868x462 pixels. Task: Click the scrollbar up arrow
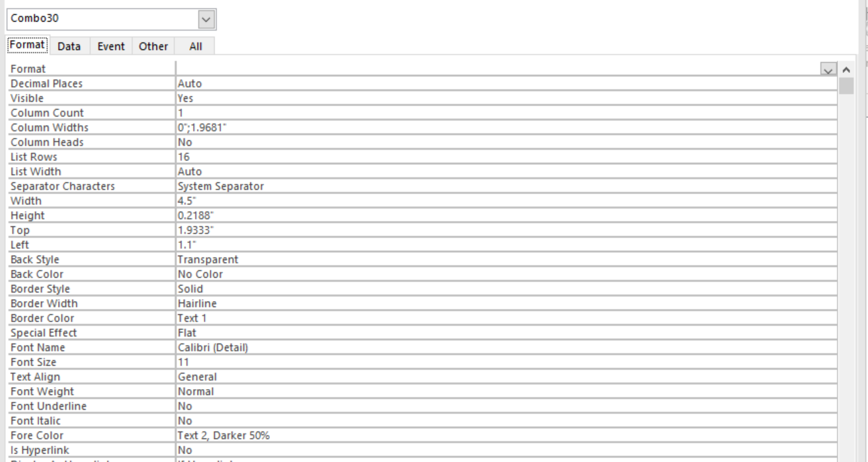846,68
